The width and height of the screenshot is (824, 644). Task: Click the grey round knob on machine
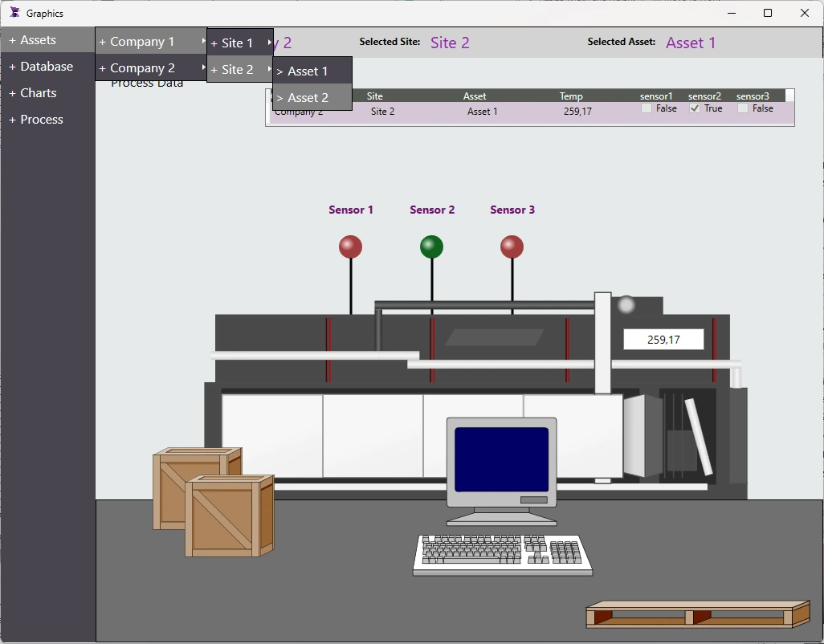626,304
